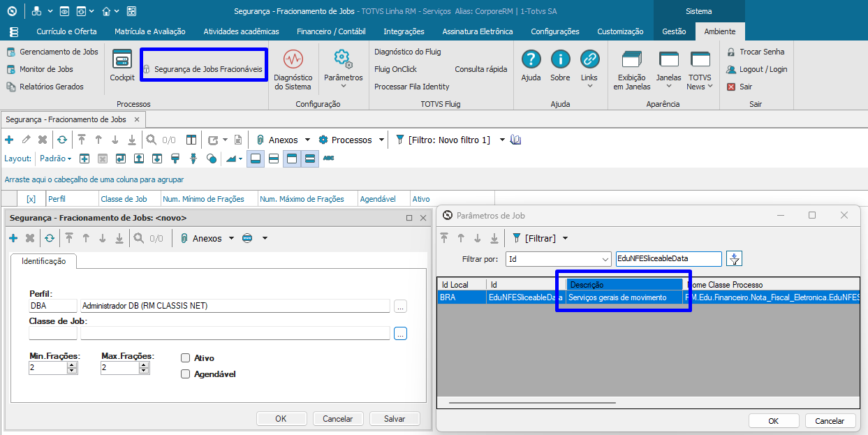Click Salvar in the Fracionamento form
This screenshot has height=435, width=868.
[395, 418]
